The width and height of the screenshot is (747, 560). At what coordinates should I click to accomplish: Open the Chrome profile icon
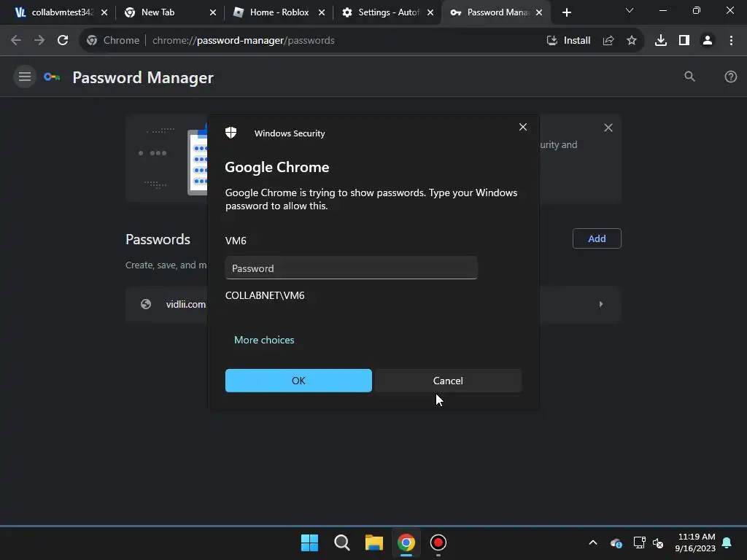(x=708, y=41)
